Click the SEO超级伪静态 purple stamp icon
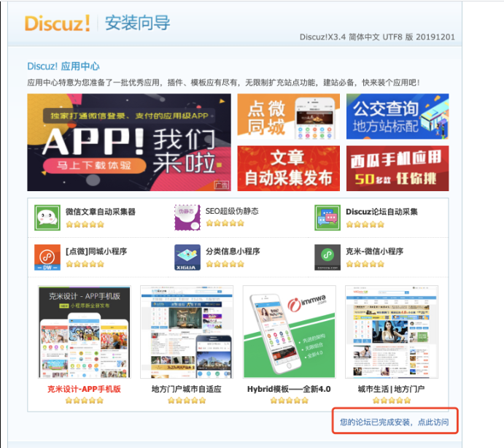Screen dimensions: 504x448 [187, 217]
